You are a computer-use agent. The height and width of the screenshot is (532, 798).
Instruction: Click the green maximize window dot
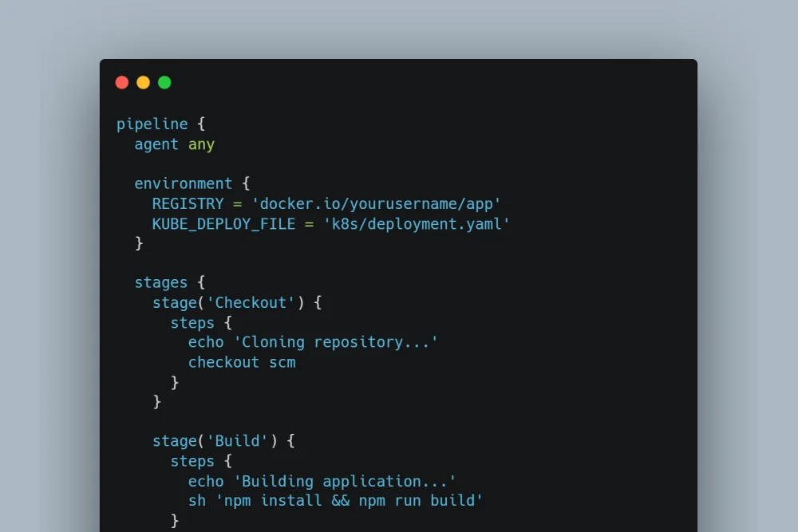(164, 82)
